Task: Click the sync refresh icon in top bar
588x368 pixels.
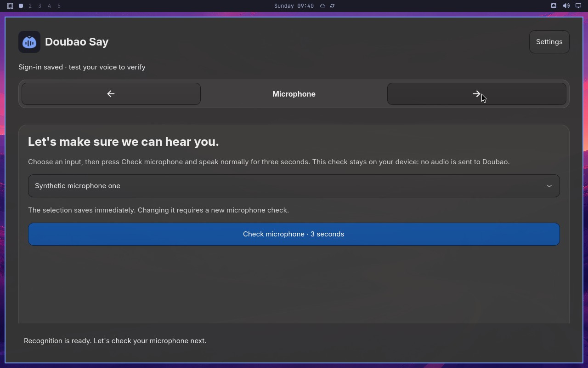Action: tap(332, 6)
